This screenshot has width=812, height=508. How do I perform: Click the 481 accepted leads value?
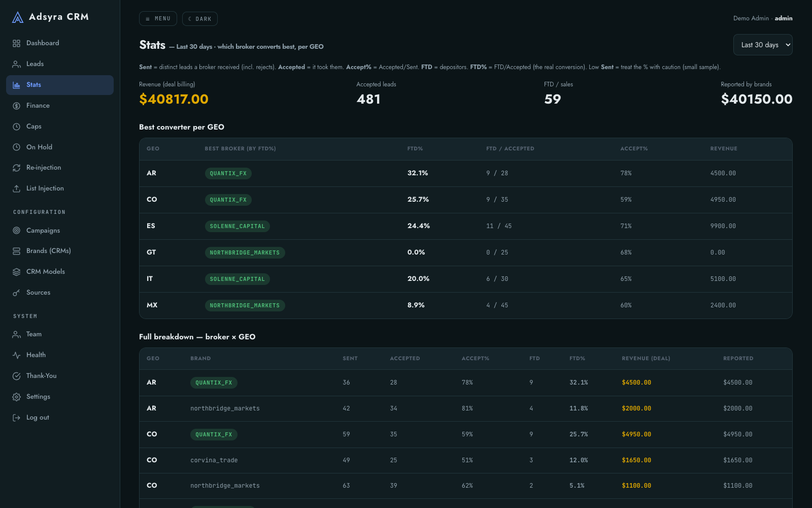pos(368,99)
